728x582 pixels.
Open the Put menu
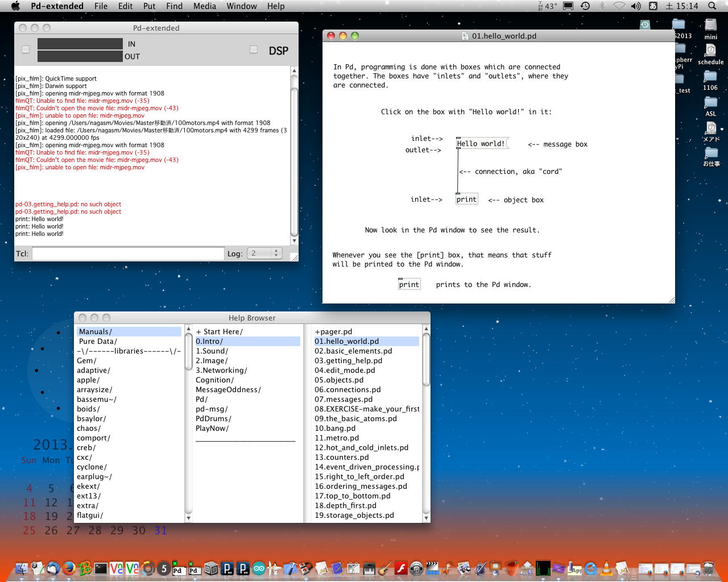click(149, 6)
